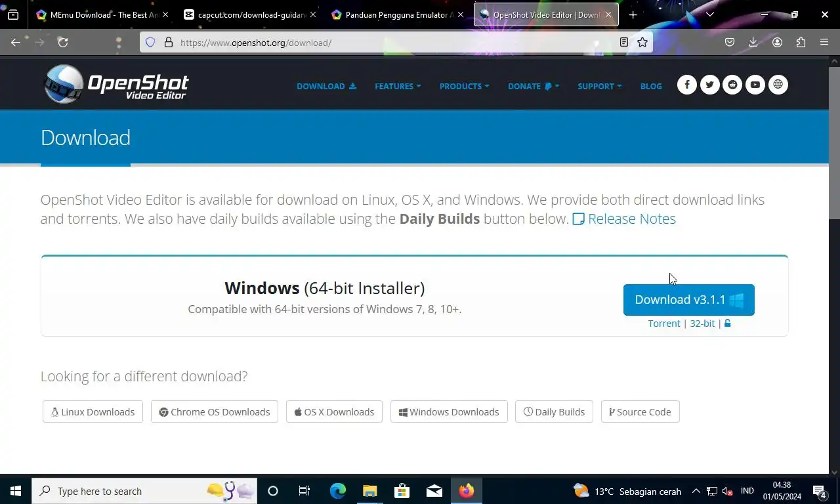Image resolution: width=840 pixels, height=504 pixels.
Task: Open OpenShot YouTube channel icon
Action: (755, 85)
